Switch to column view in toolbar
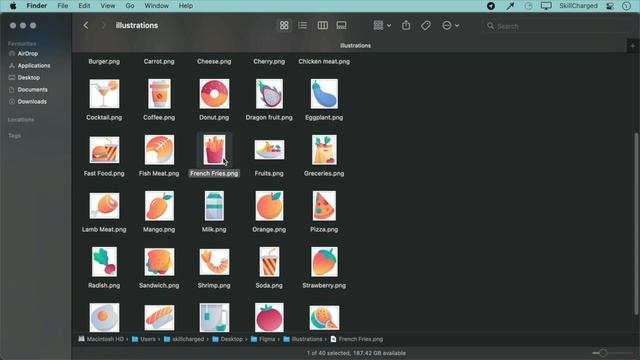The image size is (640, 360). 322,25
